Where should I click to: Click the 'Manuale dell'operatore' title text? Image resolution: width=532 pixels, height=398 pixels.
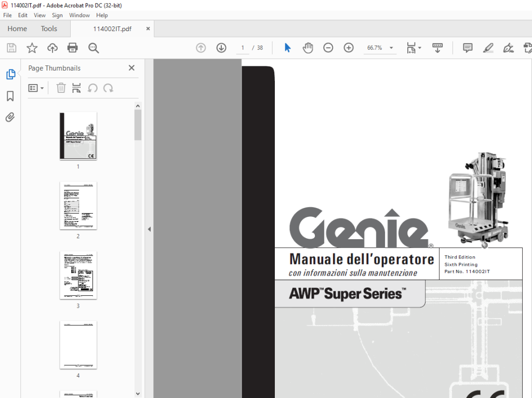362,259
